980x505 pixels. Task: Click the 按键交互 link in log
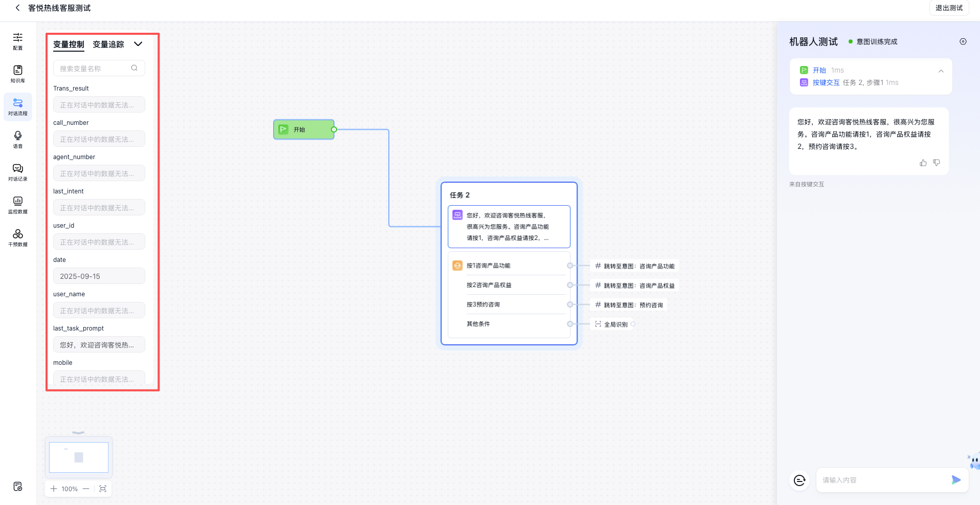[x=826, y=82]
